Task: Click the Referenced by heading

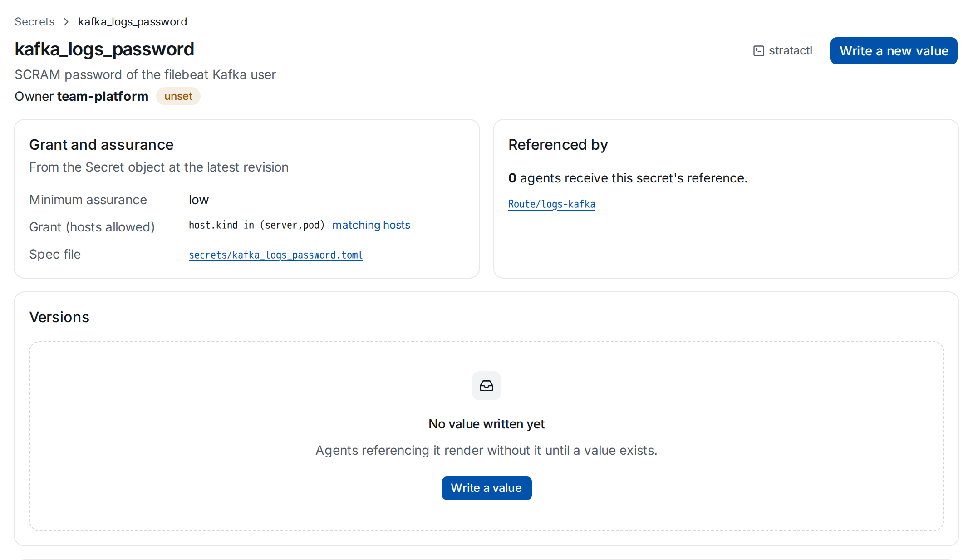Action: coord(558,145)
